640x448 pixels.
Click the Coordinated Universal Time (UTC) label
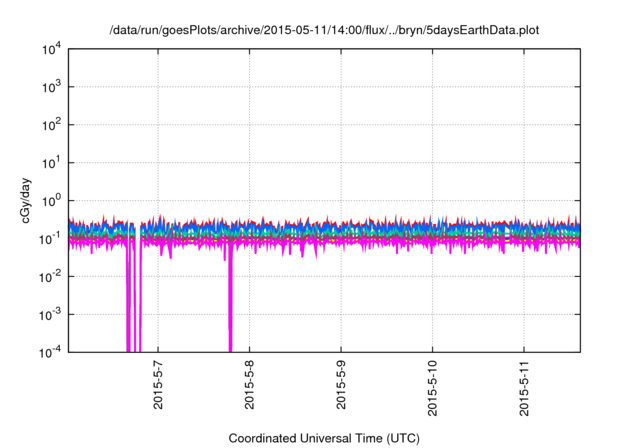click(324, 438)
